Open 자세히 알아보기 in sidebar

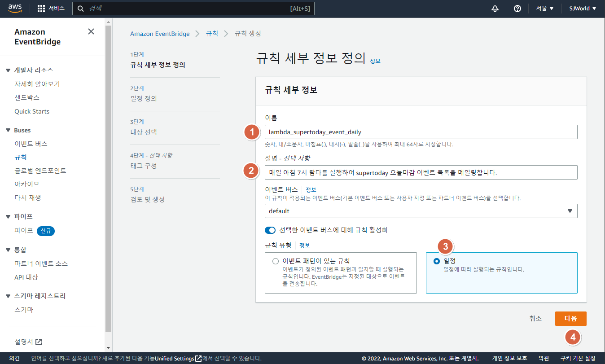(37, 84)
